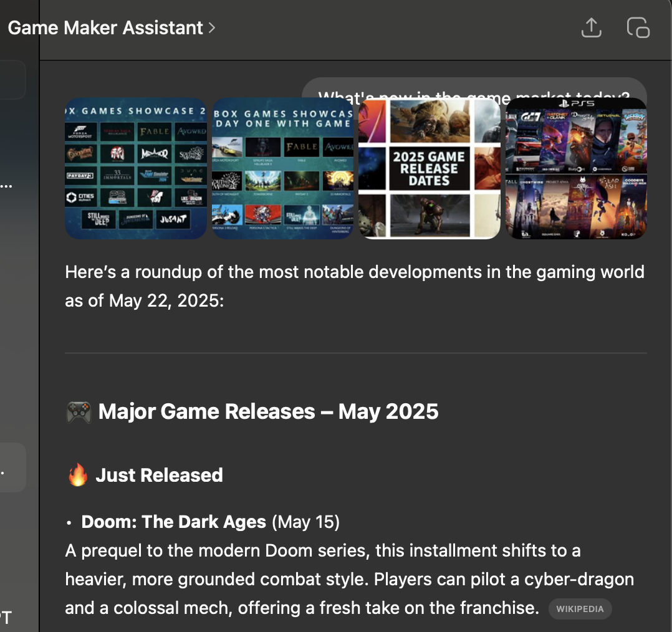Open the Xbox Showcase Day One thumbnail
The width and height of the screenshot is (672, 632).
[283, 168]
